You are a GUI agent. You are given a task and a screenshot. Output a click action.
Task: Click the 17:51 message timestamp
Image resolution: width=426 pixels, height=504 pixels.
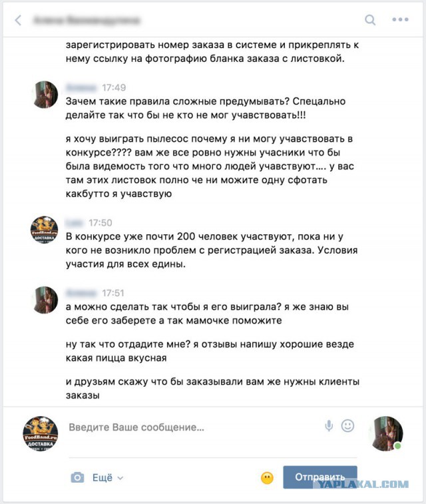pos(113,293)
